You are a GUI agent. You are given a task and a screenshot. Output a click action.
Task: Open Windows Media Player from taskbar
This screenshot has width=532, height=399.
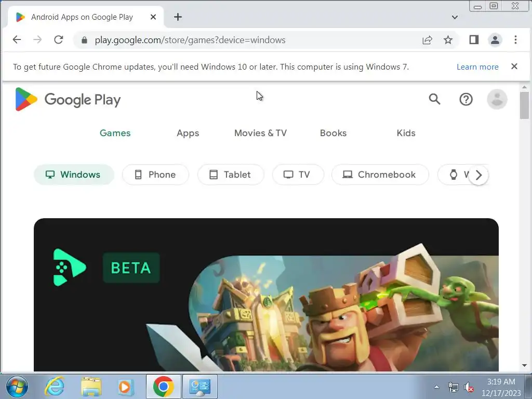coord(126,387)
